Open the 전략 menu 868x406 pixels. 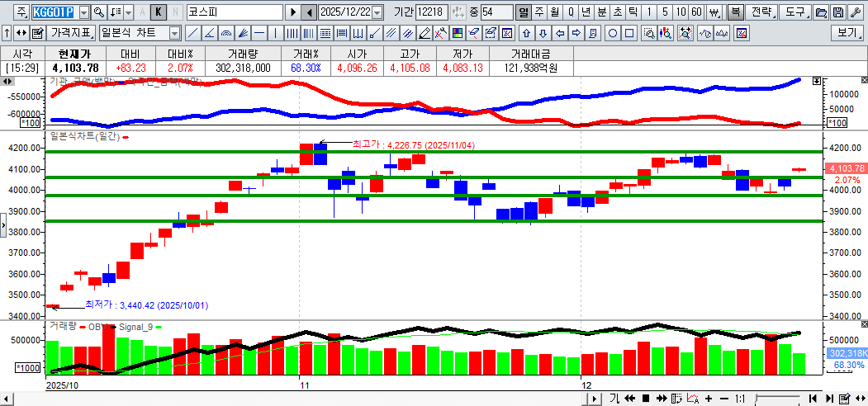[764, 12]
